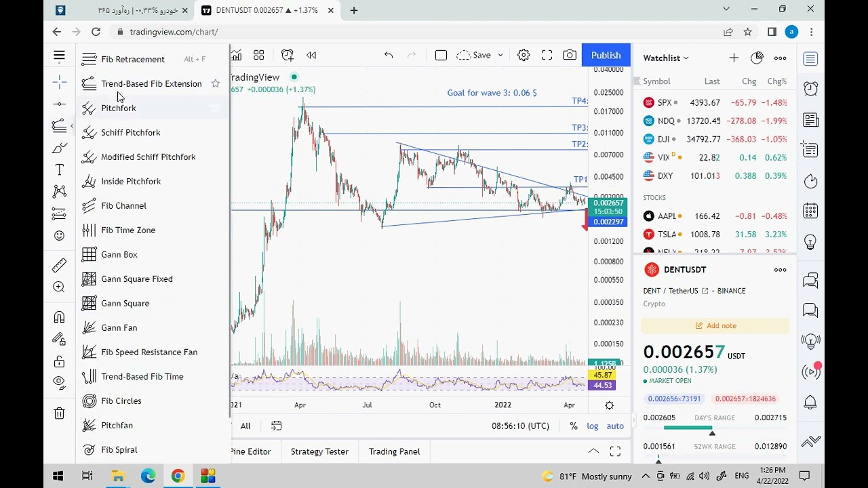Viewport: 868px width, 488px height.
Task: Choose Fib Channel tool
Action: (x=153, y=205)
